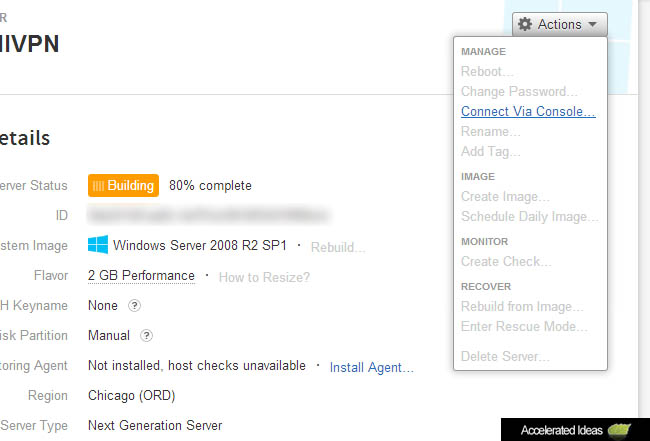Select Change Password menu entry
The width and height of the screenshot is (650, 441).
519,92
